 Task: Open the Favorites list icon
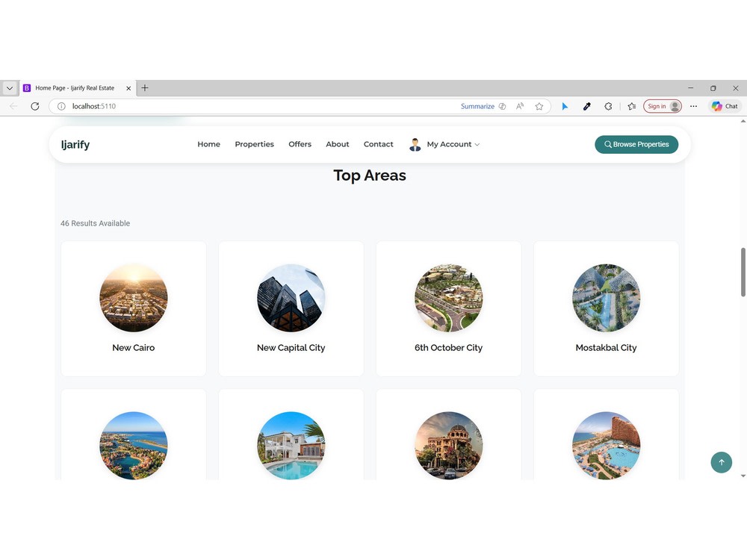tap(632, 106)
